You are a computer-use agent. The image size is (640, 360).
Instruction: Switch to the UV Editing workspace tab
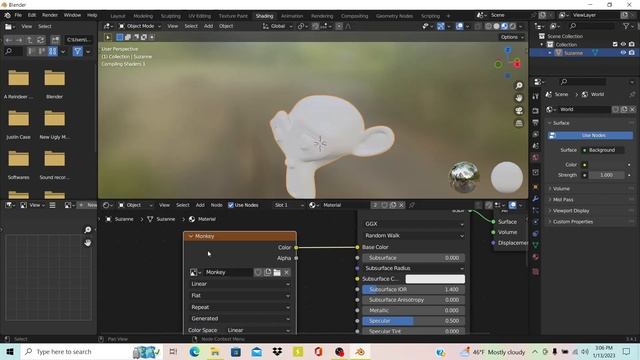(199, 16)
